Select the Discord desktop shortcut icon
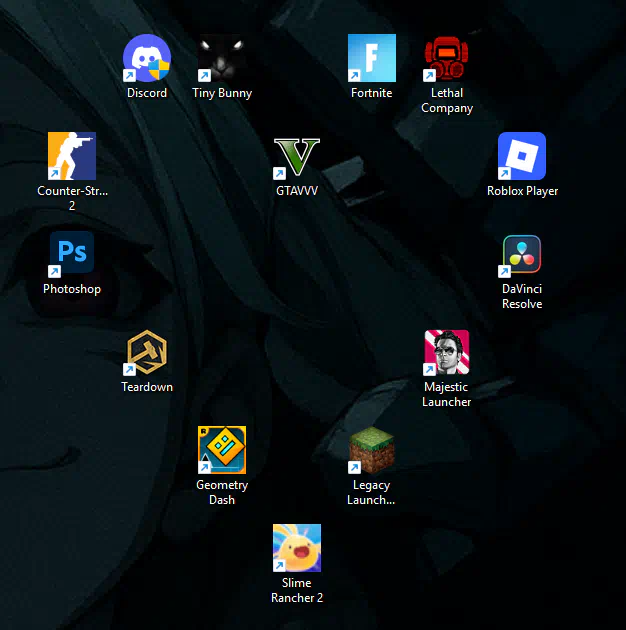The height and width of the screenshot is (630, 626). pos(147,58)
